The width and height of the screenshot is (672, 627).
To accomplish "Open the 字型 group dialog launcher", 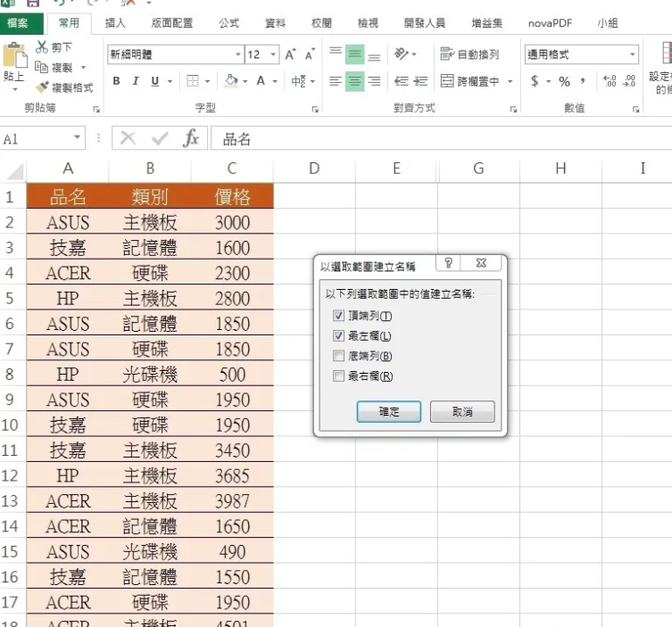I will (315, 110).
